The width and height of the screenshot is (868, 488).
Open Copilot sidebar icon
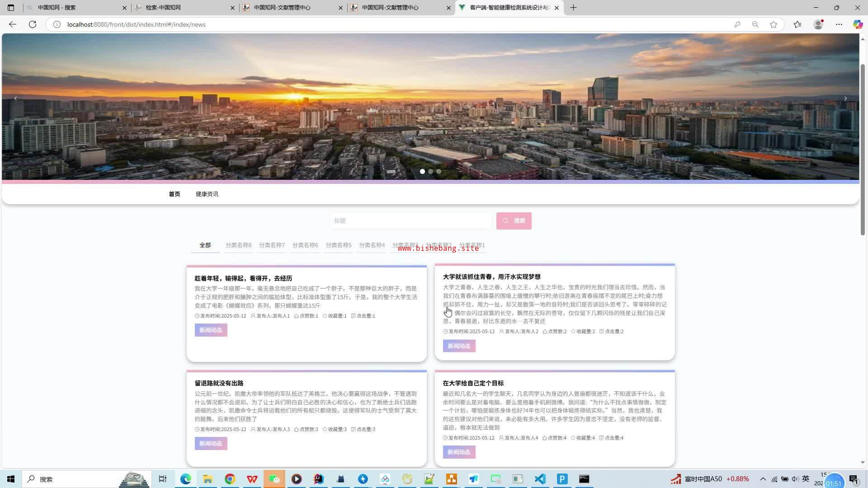coord(858,24)
